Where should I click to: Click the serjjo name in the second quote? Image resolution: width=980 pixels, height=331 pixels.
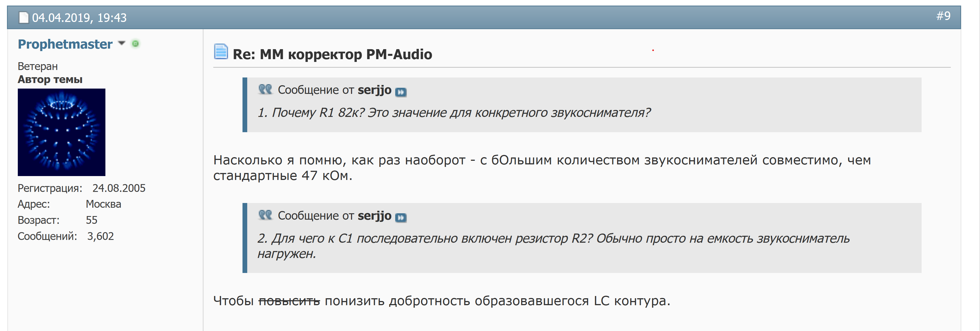coord(374,216)
